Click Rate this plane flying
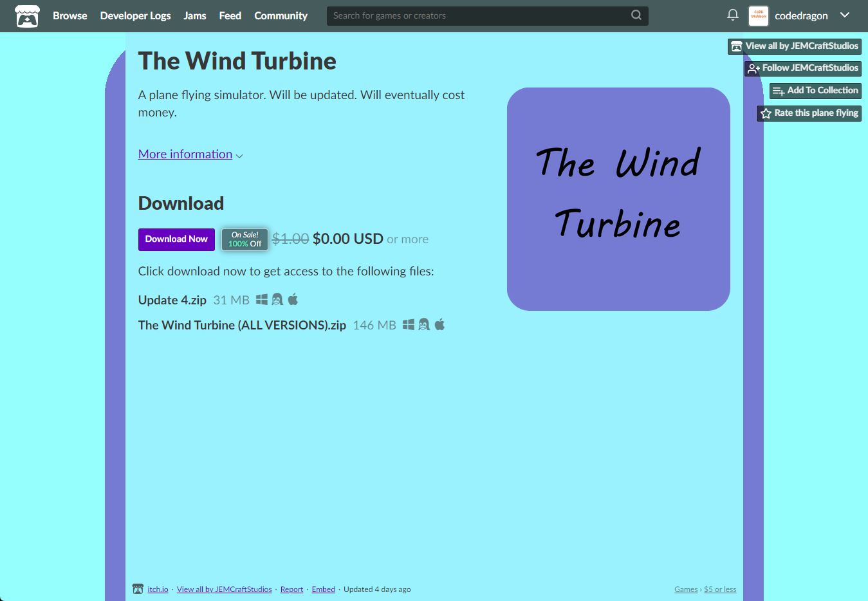The image size is (868, 601). pos(809,113)
